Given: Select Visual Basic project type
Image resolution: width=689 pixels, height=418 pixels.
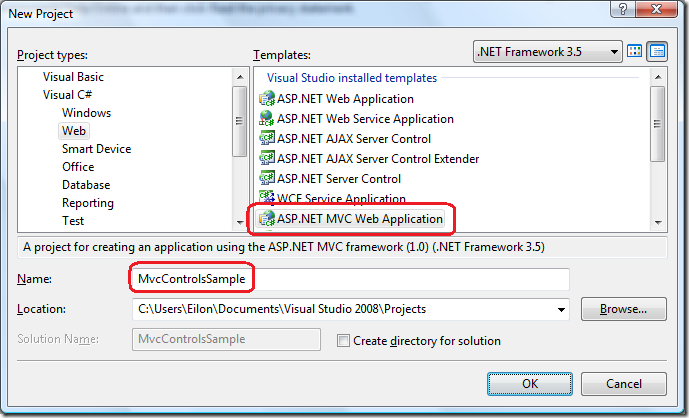Looking at the screenshot, I should [73, 77].
